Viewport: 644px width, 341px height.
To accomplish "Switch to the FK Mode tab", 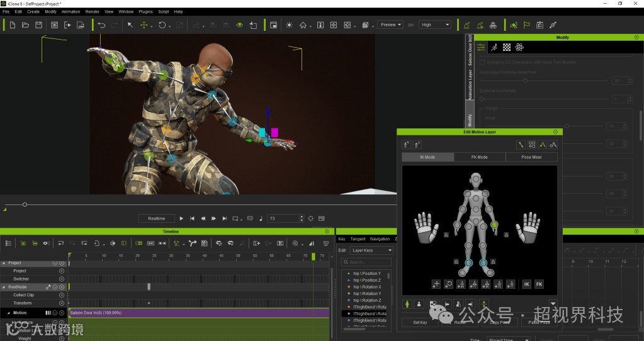I will (x=479, y=157).
